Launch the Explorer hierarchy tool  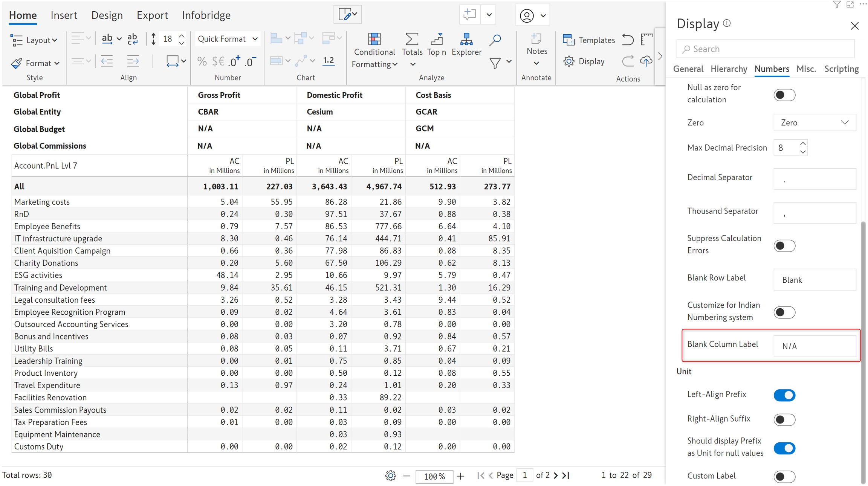(466, 39)
